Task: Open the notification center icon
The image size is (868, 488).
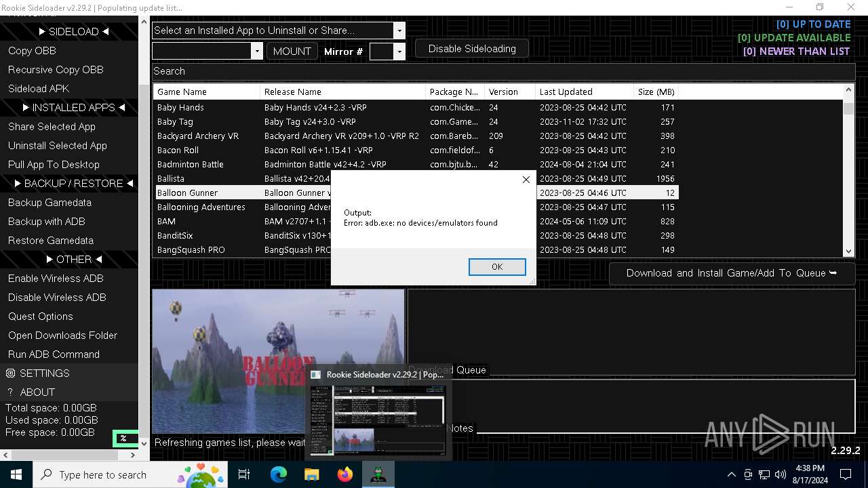Action: pos(846,474)
